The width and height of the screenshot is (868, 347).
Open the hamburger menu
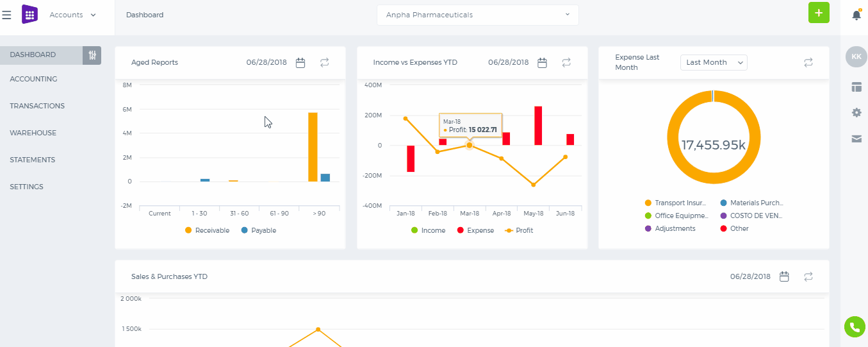pyautogui.click(x=6, y=15)
